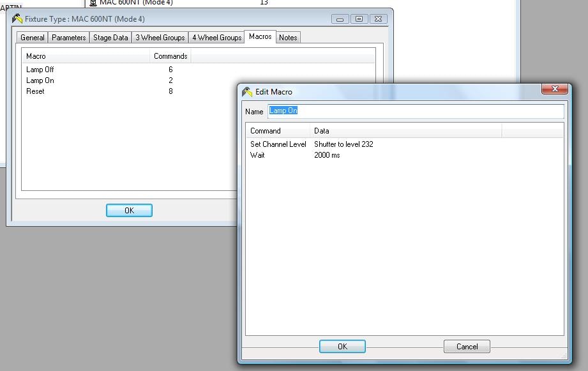Click the commands count 2 for Lamp On
This screenshot has width=588, height=371.
pos(170,80)
